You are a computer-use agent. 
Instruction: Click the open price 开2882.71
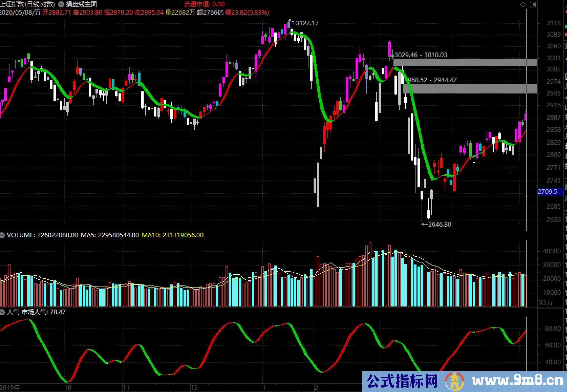click(x=57, y=12)
